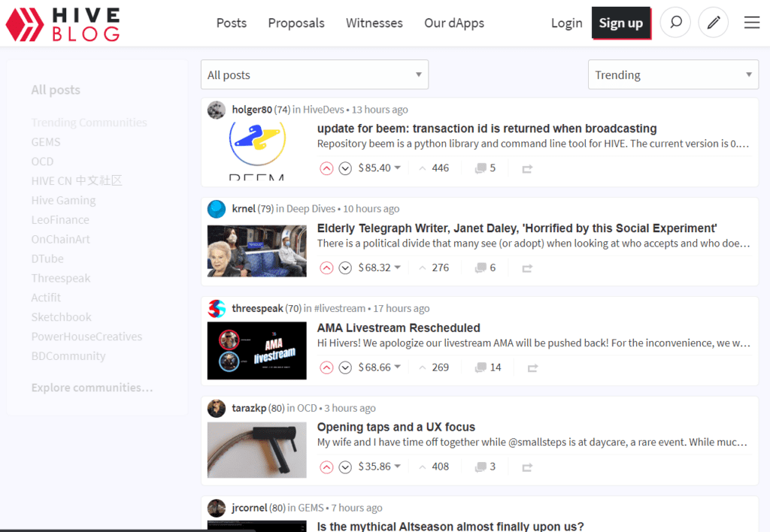
Task: Show the 446 votes list
Action: pyautogui.click(x=440, y=168)
